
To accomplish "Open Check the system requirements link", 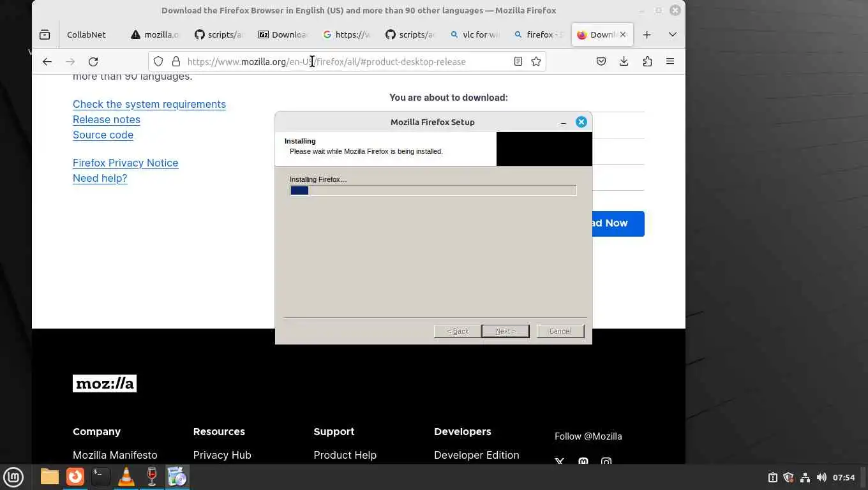I will pyautogui.click(x=149, y=104).
